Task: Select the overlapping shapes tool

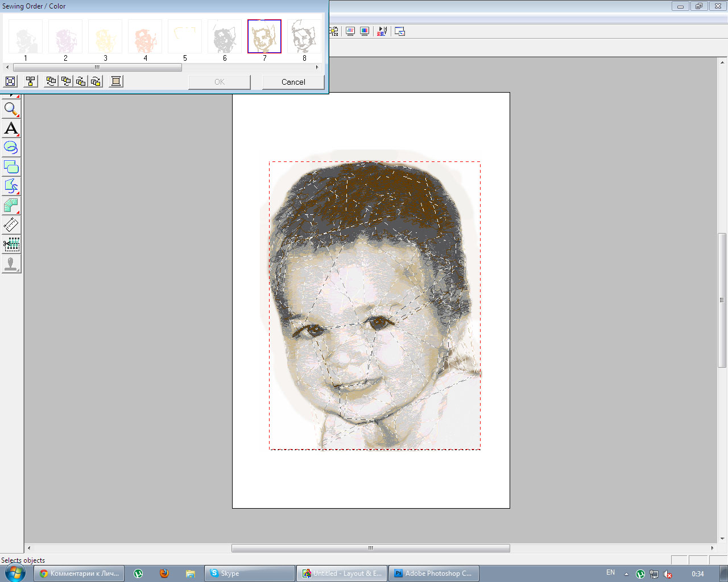Action: click(11, 167)
